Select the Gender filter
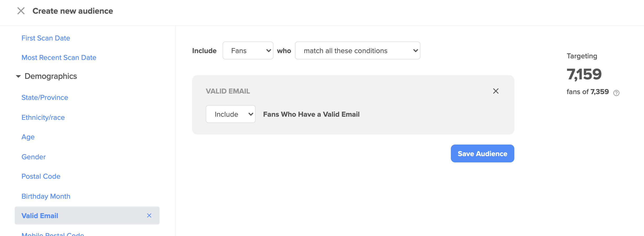Screen dimensions: 644x236 coord(34,157)
